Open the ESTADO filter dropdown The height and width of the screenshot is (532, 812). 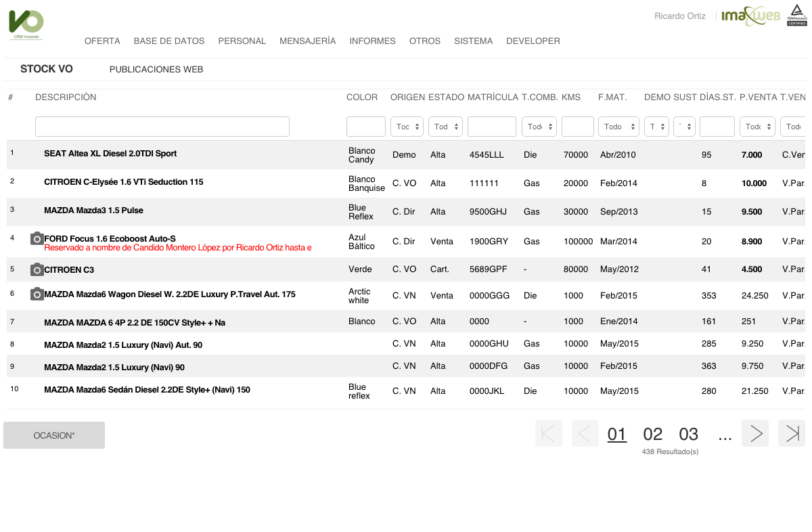click(x=445, y=127)
